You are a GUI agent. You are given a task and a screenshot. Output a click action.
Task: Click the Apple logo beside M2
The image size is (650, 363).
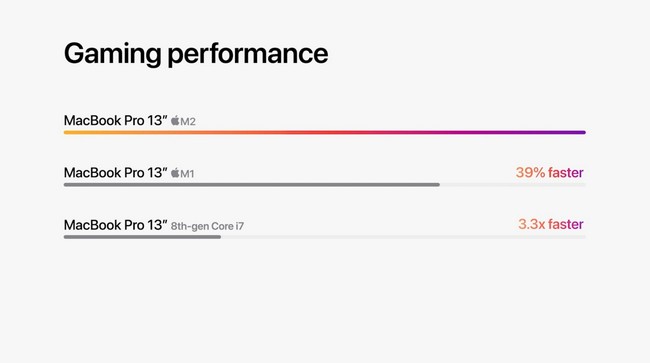pos(175,121)
